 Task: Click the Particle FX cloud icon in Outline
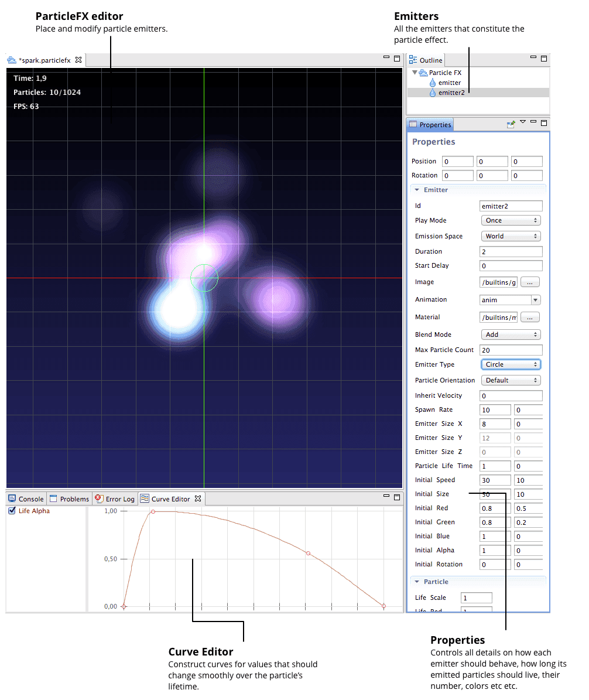pyautogui.click(x=423, y=73)
